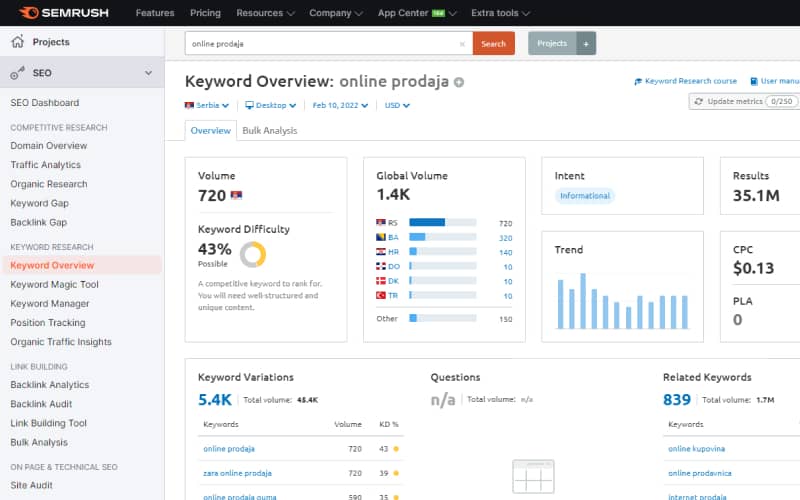Open Organic Research in sidebar
This screenshot has width=800, height=500.
[x=48, y=184]
